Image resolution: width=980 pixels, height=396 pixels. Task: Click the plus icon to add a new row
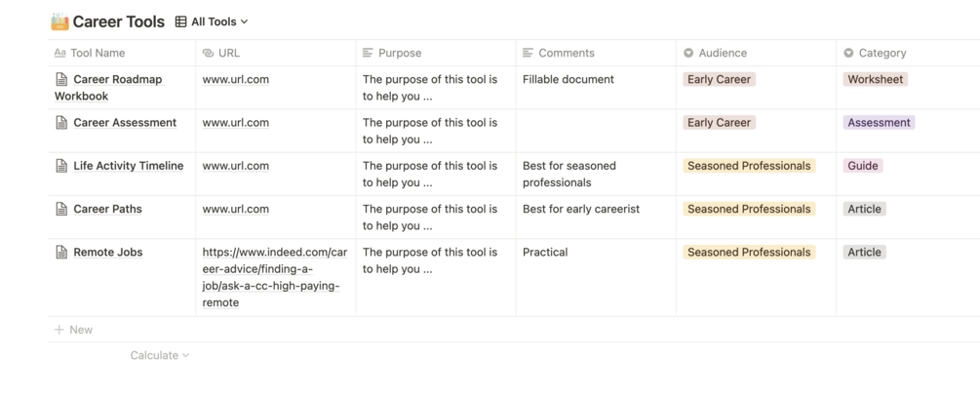click(59, 330)
